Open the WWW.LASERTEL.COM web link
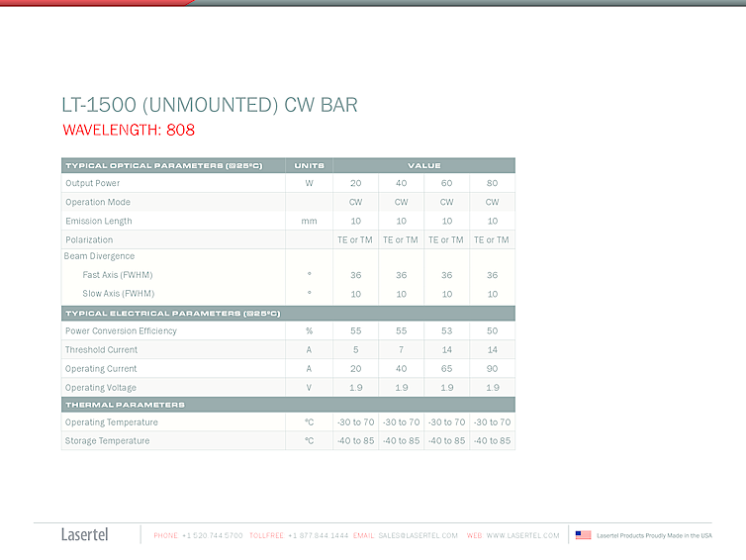 click(522, 535)
